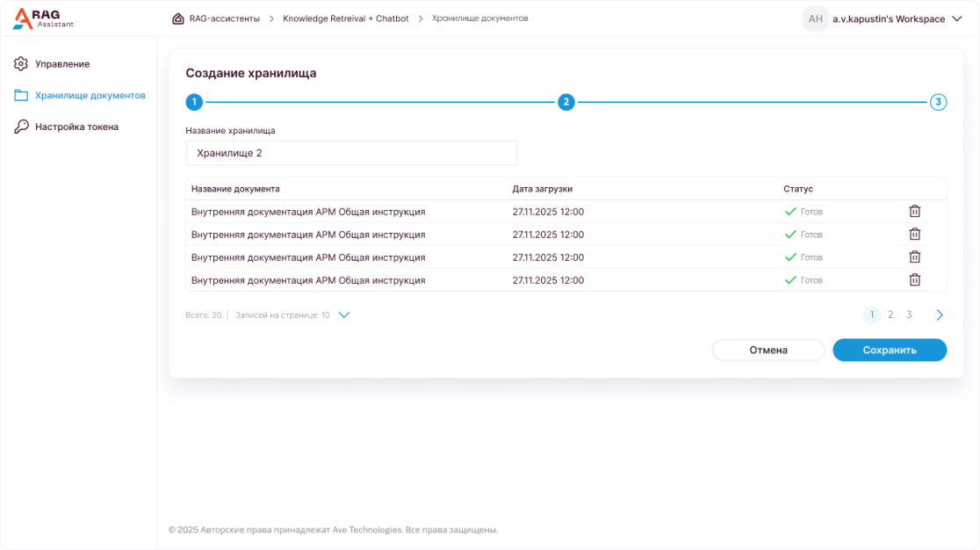980x550 pixels.
Task: Click the folder icon for Хранилище документов
Action: [x=21, y=96]
